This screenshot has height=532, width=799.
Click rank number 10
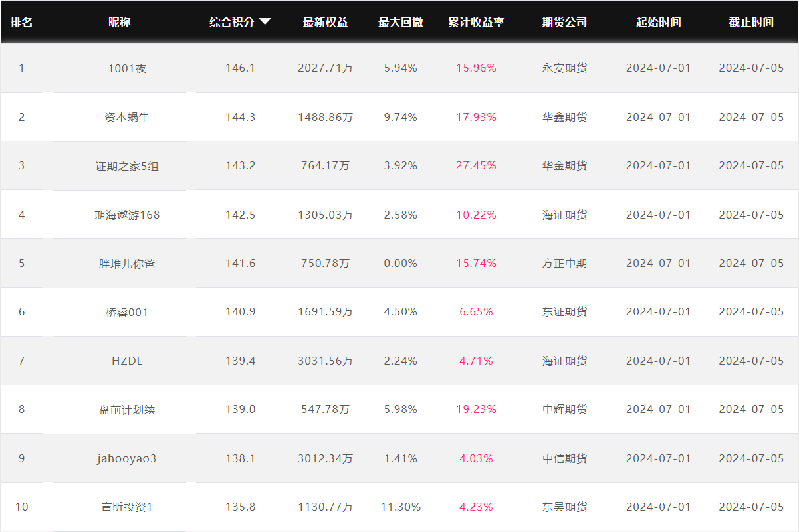[x=21, y=507]
